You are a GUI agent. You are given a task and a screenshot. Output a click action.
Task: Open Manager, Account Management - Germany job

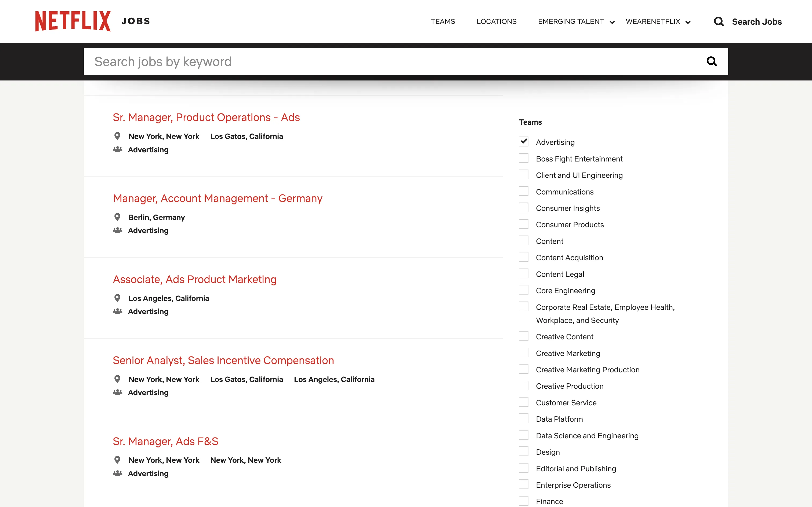[x=218, y=199]
